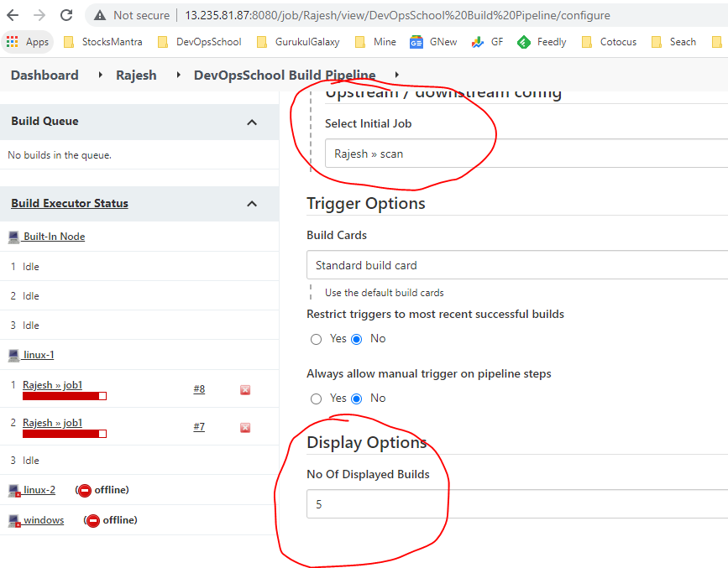This screenshot has height=568, width=728.
Task: Cancel build #8 with red stop icon
Action: tap(245, 390)
